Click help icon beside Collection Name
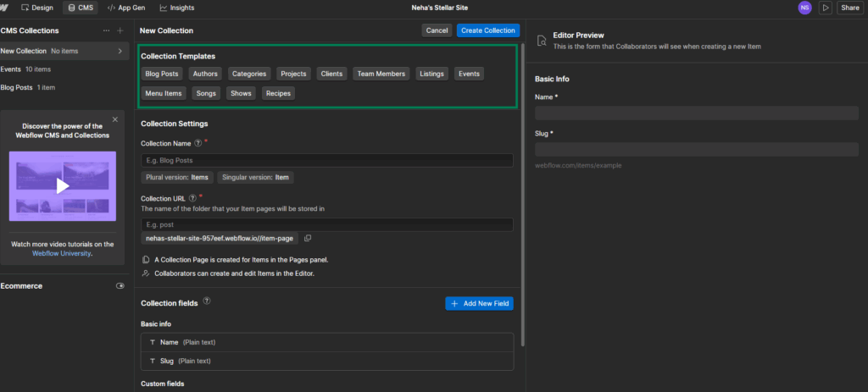Viewport: 868px width, 392px height. tap(198, 142)
